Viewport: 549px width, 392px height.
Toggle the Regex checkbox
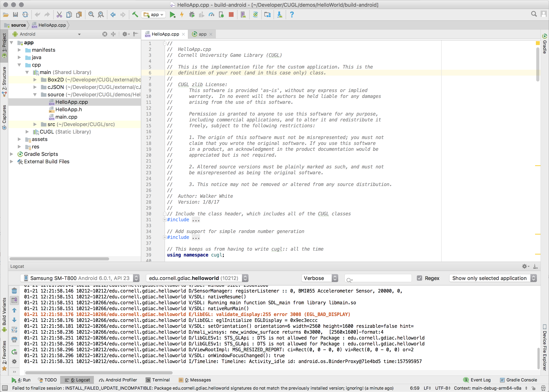point(419,278)
